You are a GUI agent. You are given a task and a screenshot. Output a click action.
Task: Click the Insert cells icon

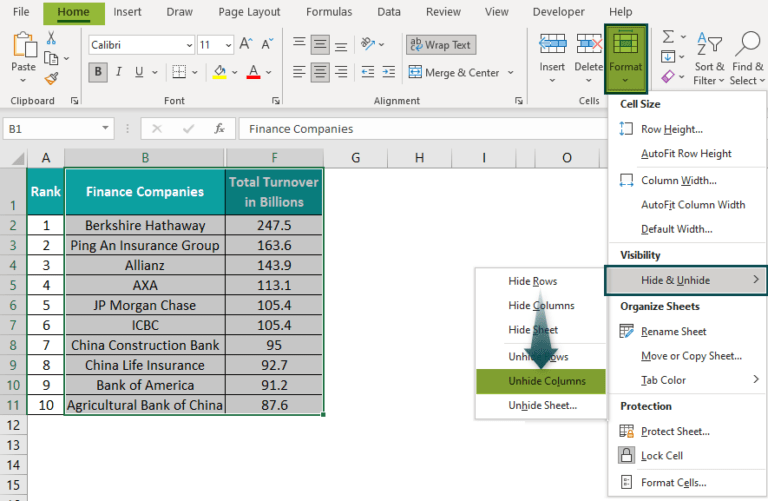tap(552, 45)
